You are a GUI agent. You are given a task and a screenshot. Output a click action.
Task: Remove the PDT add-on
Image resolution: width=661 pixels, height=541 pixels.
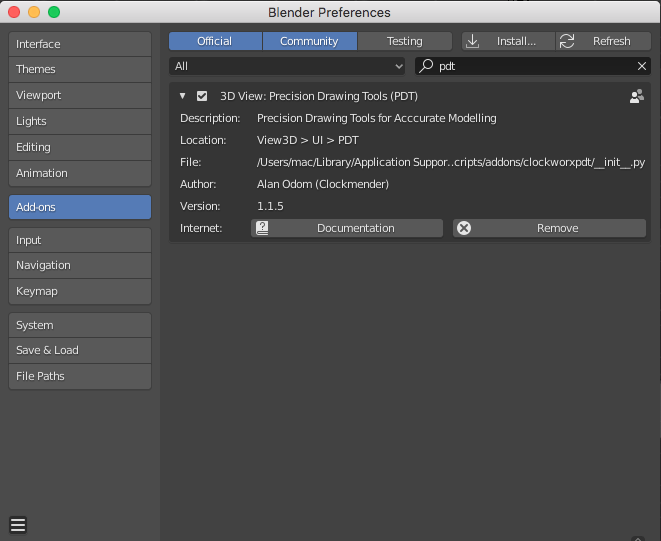pyautogui.click(x=549, y=228)
